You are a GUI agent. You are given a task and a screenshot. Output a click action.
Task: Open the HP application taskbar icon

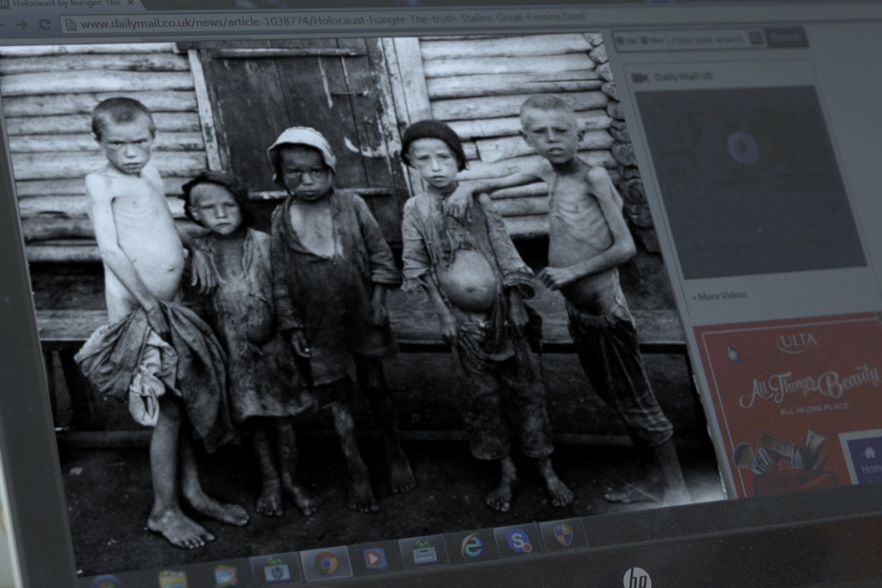tap(275, 569)
